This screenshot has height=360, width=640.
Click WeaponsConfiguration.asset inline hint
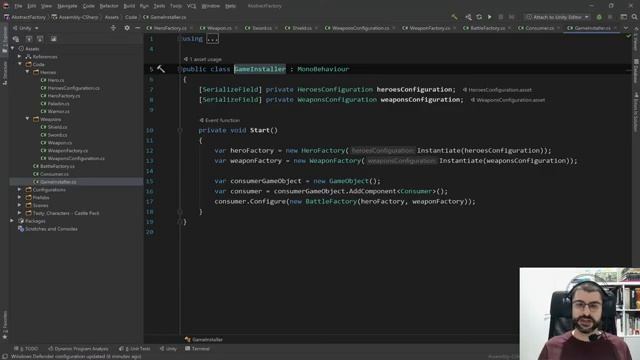[x=508, y=100]
